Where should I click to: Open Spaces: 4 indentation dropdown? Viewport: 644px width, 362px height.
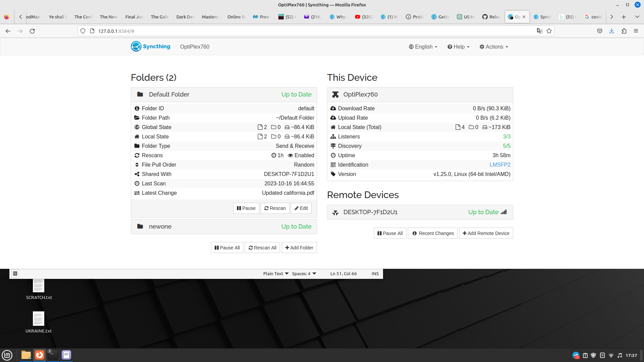(304, 274)
